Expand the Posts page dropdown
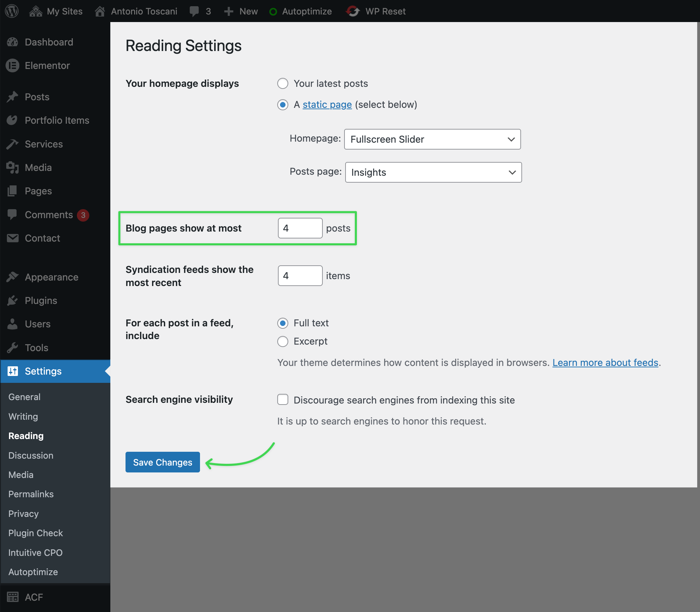This screenshot has width=700, height=612. (x=433, y=172)
